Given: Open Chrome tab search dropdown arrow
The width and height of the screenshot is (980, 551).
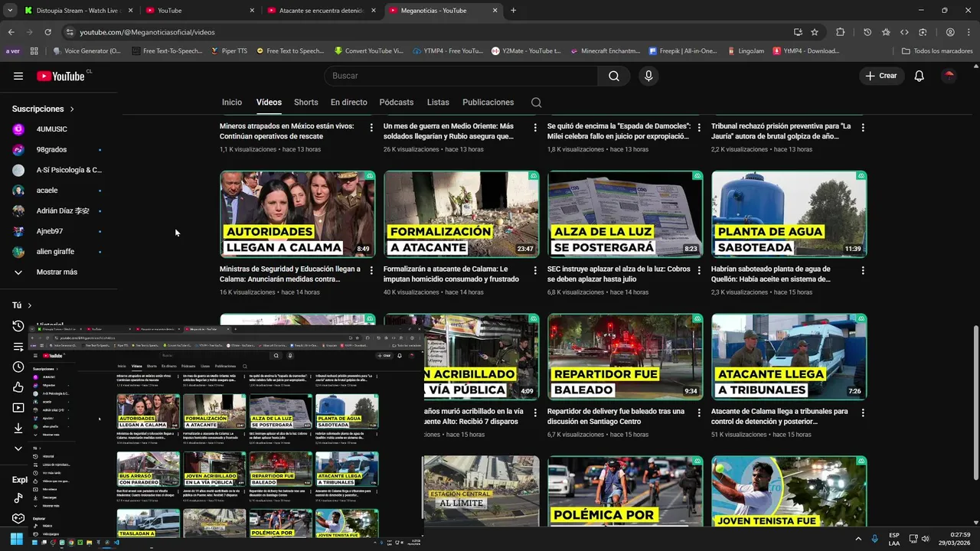Looking at the screenshot, I should coord(11,11).
